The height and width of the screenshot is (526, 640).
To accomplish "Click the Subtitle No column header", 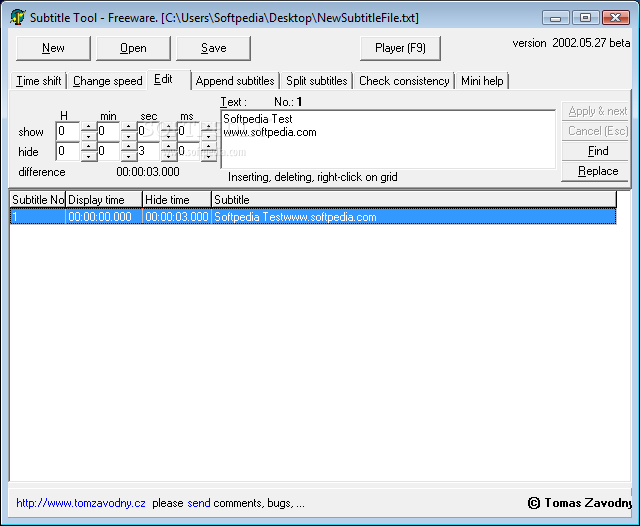I will [x=38, y=200].
